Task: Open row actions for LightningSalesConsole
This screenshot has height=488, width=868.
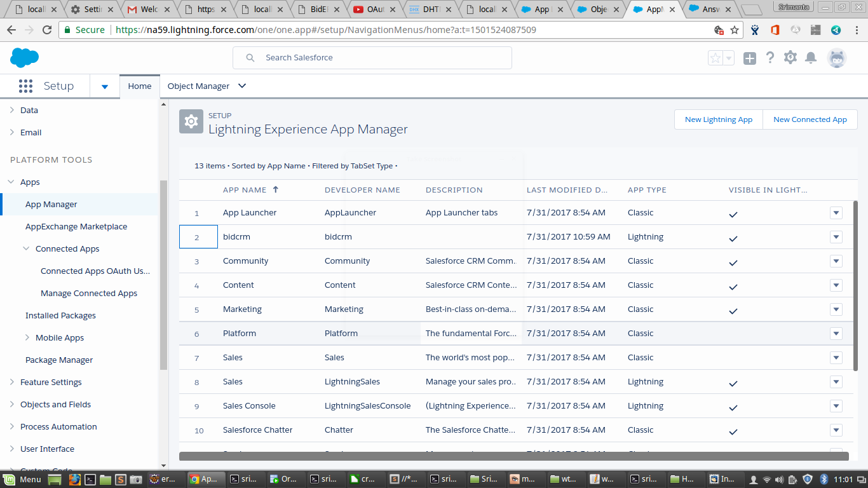Action: click(x=836, y=406)
